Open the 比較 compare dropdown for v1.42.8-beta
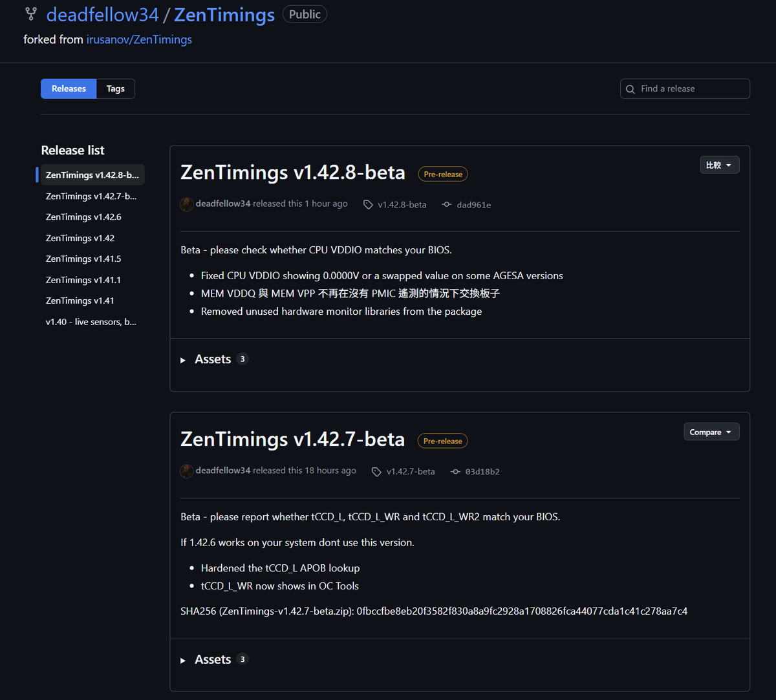 (x=720, y=165)
